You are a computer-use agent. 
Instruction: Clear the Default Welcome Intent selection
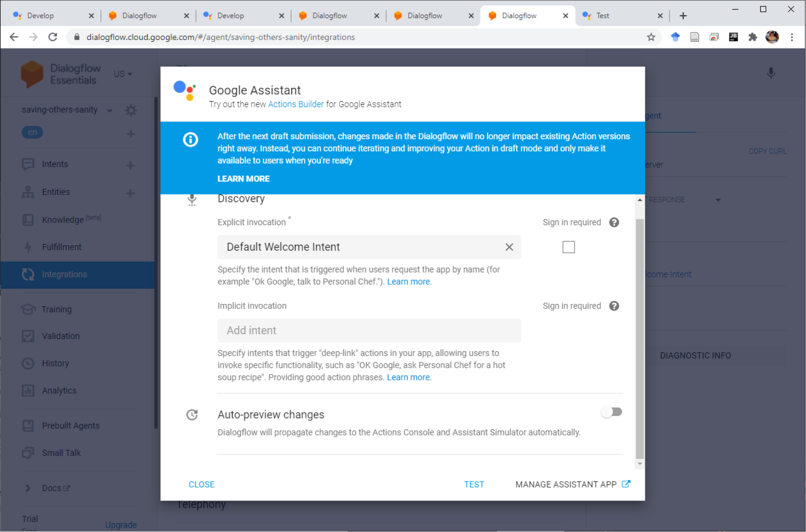(x=509, y=247)
